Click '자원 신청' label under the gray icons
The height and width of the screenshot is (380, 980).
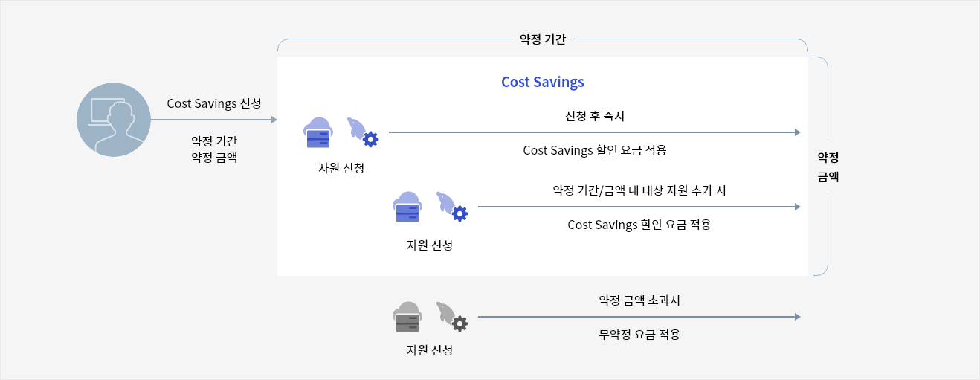pyautogui.click(x=430, y=350)
